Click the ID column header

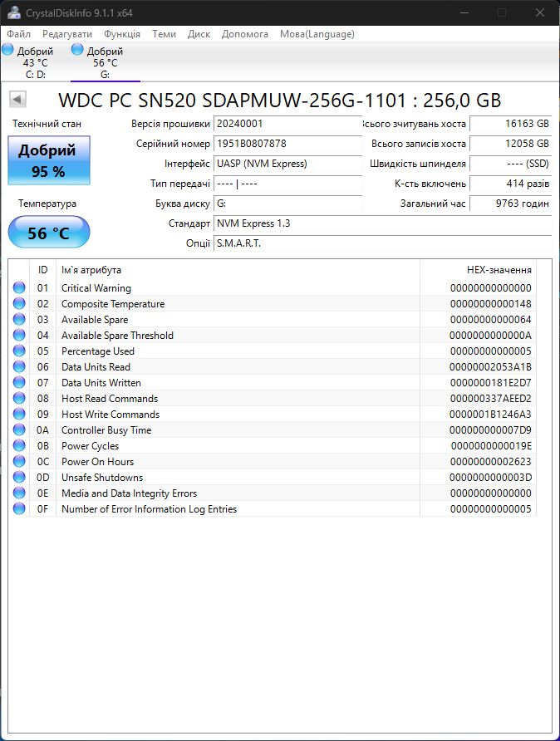42,270
